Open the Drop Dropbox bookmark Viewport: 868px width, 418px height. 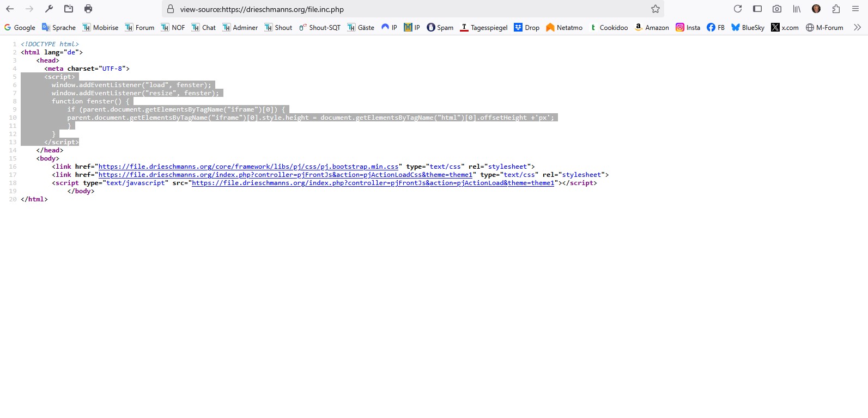527,27
